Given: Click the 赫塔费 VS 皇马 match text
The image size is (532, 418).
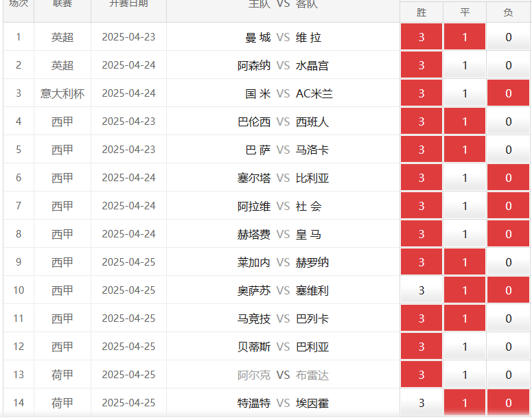Looking at the screenshot, I should point(279,234).
